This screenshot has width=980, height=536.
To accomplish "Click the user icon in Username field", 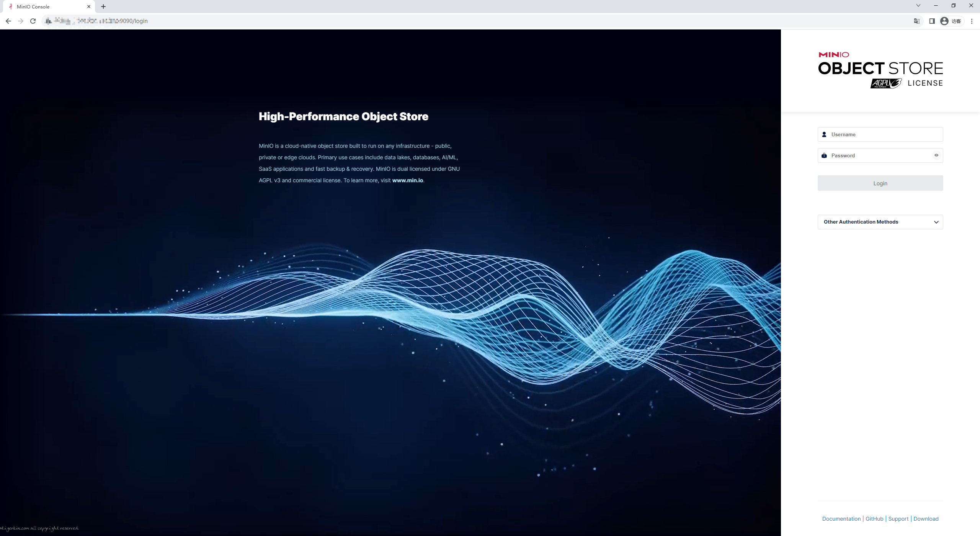I will (x=824, y=134).
